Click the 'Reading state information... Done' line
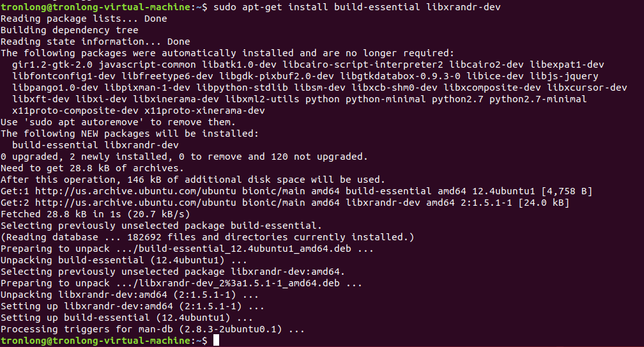The width and height of the screenshot is (644, 347). (x=95, y=42)
